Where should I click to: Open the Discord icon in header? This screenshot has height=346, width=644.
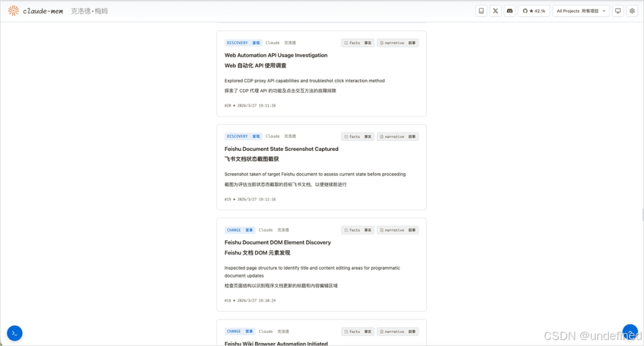pyautogui.click(x=510, y=11)
